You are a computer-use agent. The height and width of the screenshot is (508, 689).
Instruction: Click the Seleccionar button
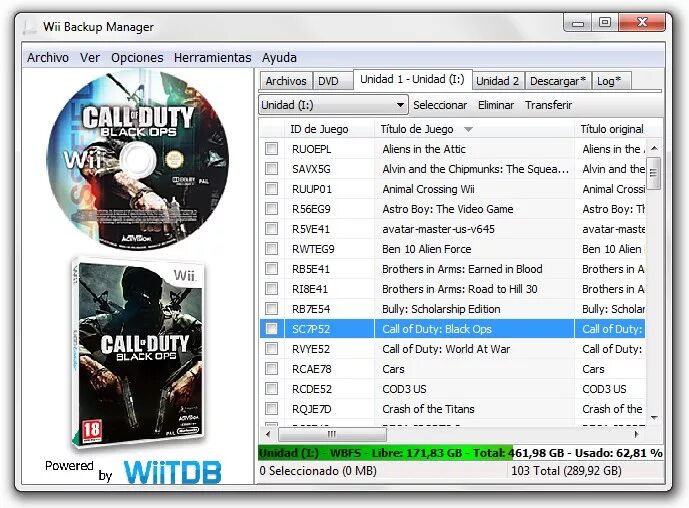tap(440, 105)
